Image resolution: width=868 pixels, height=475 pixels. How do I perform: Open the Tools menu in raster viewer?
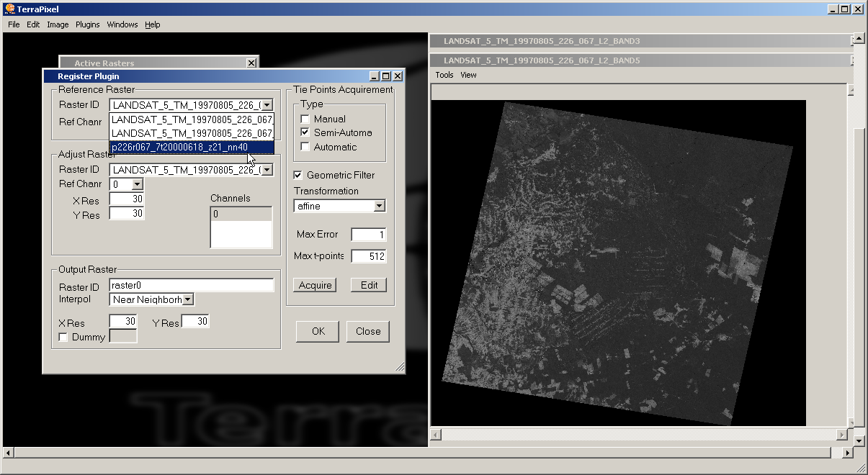(444, 75)
